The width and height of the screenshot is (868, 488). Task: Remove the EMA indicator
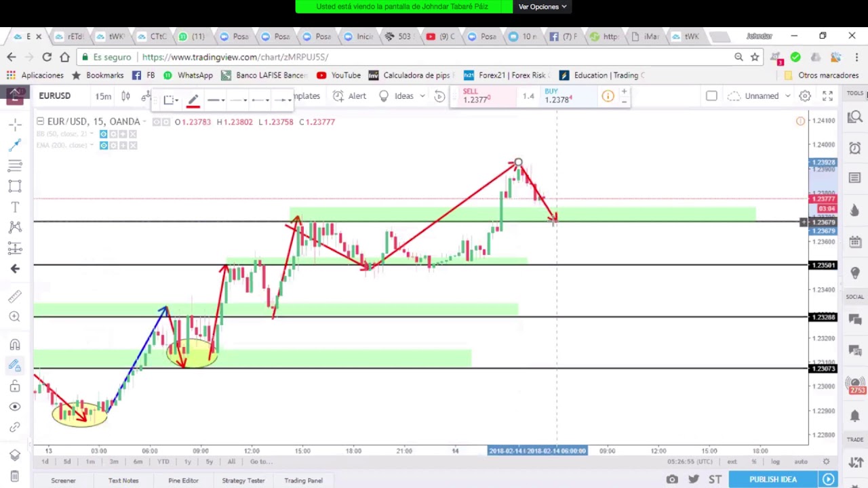133,145
